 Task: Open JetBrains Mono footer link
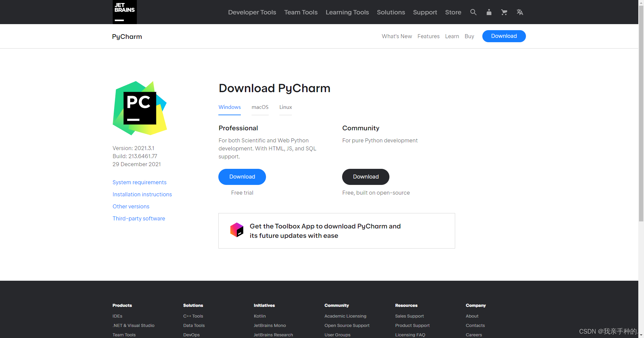coord(270,326)
